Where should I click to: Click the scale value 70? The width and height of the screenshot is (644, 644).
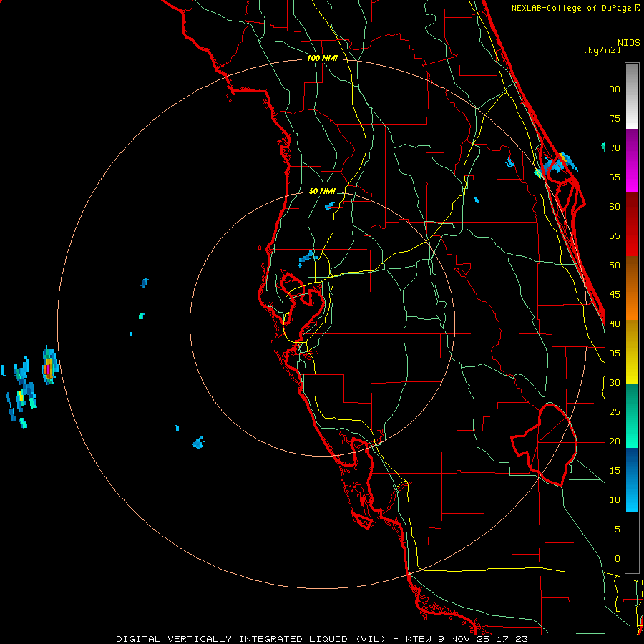(x=615, y=148)
